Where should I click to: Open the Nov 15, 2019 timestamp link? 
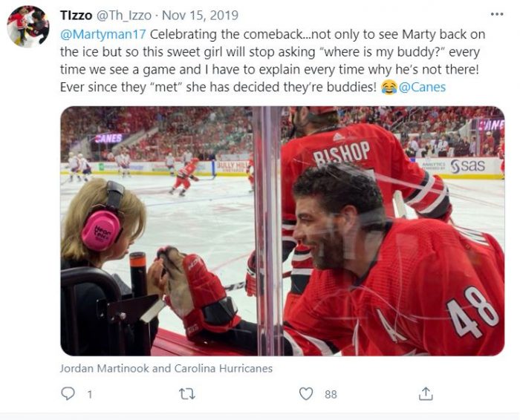(200, 16)
